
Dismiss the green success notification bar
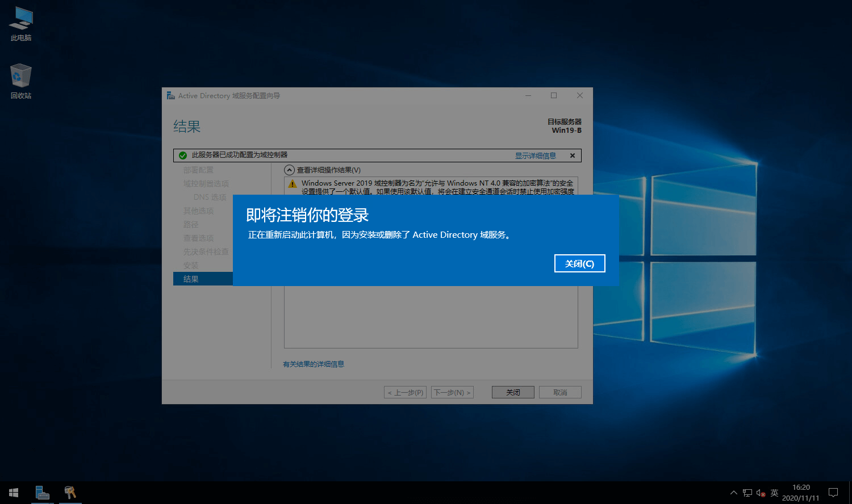(x=573, y=156)
